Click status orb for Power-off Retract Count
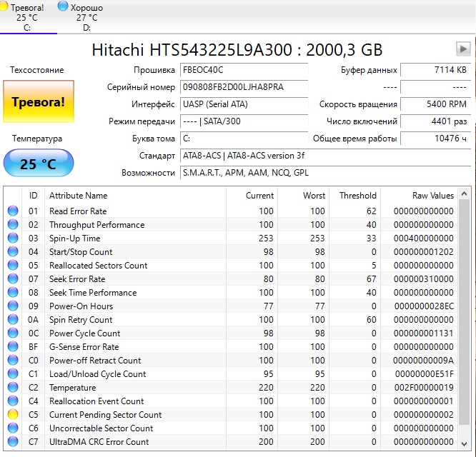The height and width of the screenshot is (457, 476). point(13,361)
